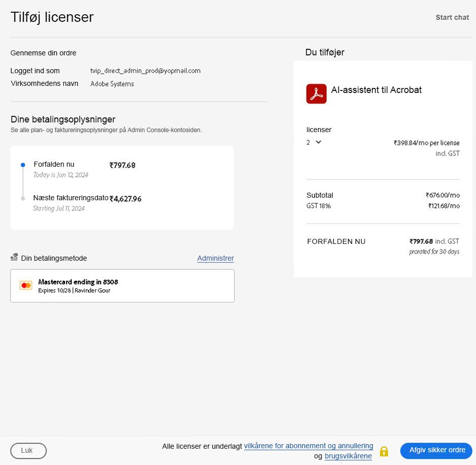Open vilkårene for abonnement og annullering link
The image size is (476, 465).
(x=308, y=446)
